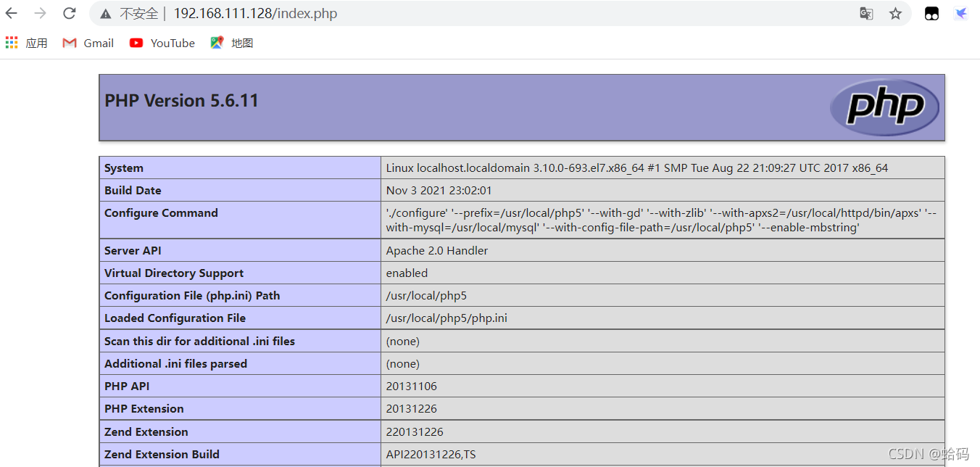Click the /usr/local/php5 path value

[x=426, y=296]
